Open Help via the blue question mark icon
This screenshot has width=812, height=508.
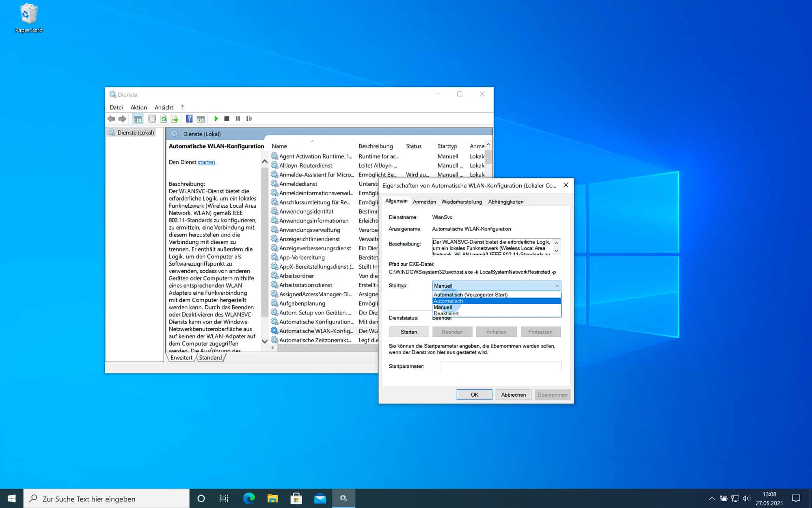(188, 118)
